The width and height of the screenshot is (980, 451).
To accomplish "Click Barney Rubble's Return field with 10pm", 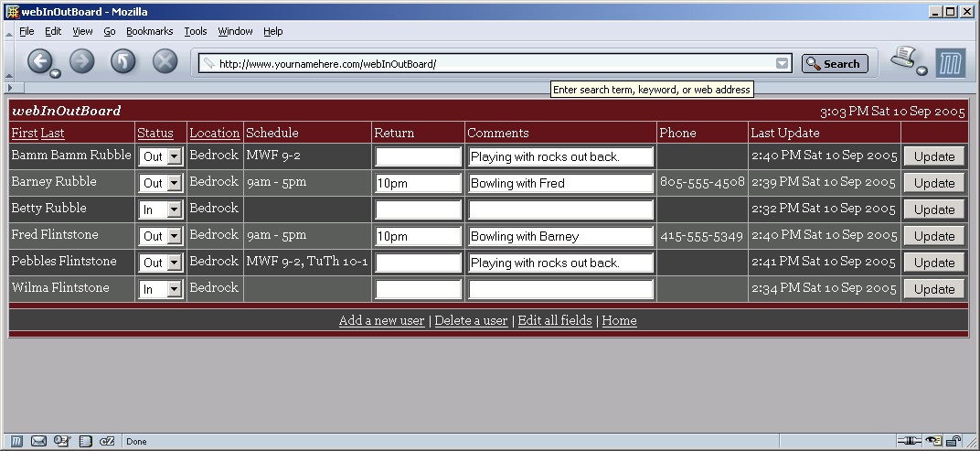I will coord(418,183).
